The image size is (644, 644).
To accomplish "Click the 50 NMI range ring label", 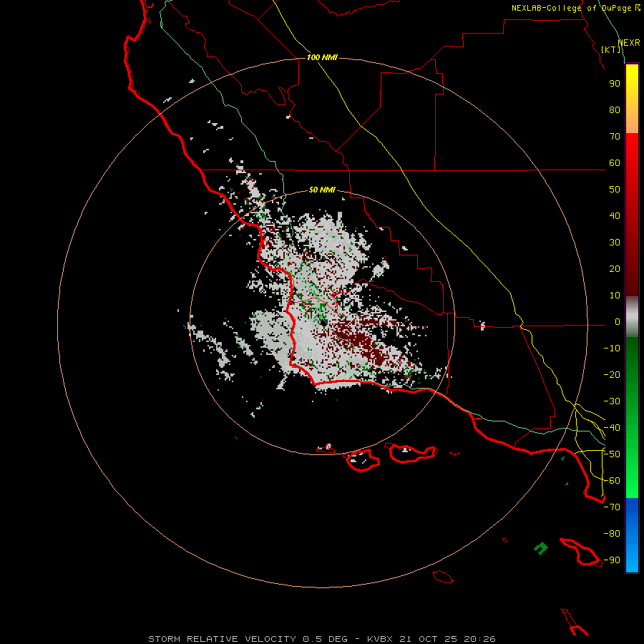I will tap(322, 190).
